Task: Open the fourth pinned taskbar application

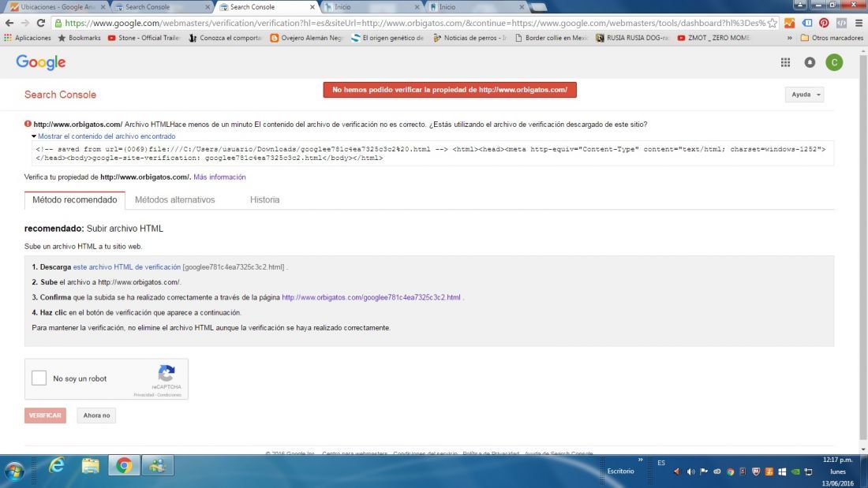Action: point(157,465)
